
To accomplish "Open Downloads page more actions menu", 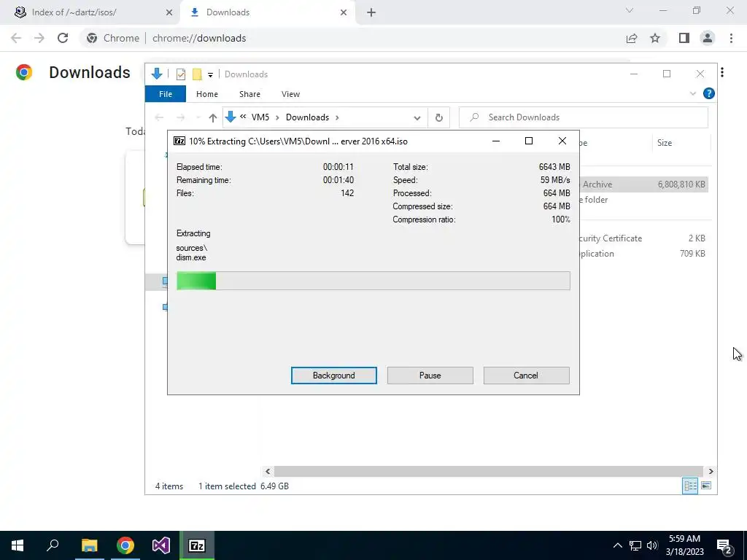I will 723,72.
